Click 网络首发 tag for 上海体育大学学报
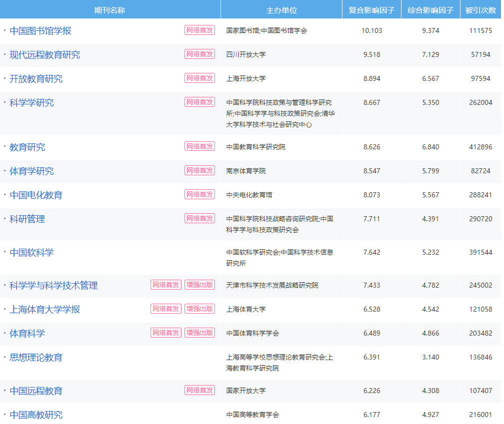 coord(166,309)
